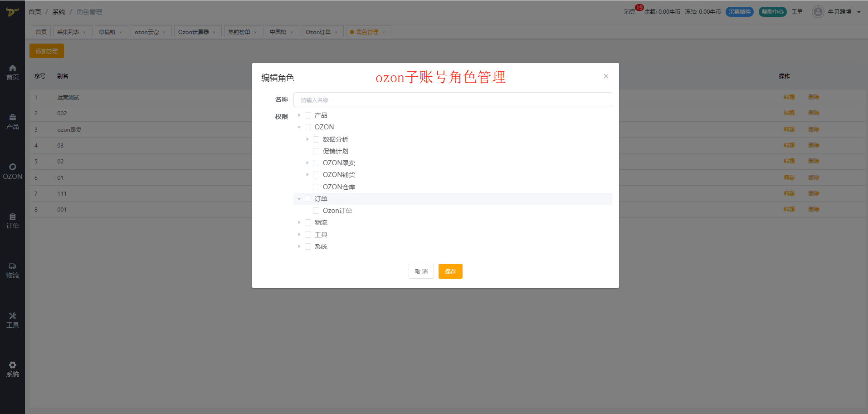Open the 产品 briefcase icon in sidebar
The width and height of the screenshot is (868, 414).
click(13, 117)
